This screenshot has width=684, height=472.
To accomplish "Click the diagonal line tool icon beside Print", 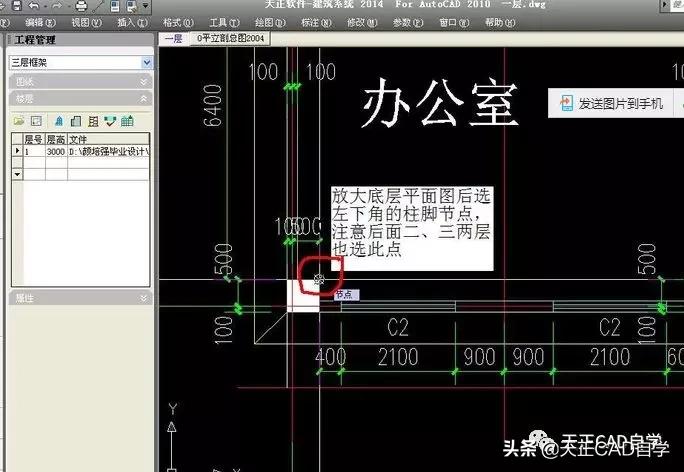I will pyautogui.click(x=98, y=5).
